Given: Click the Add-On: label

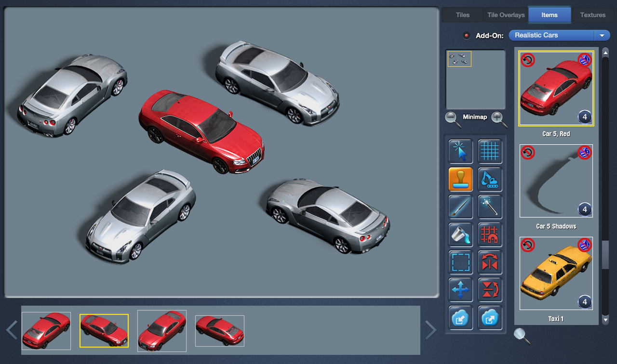Looking at the screenshot, I should 489,36.
